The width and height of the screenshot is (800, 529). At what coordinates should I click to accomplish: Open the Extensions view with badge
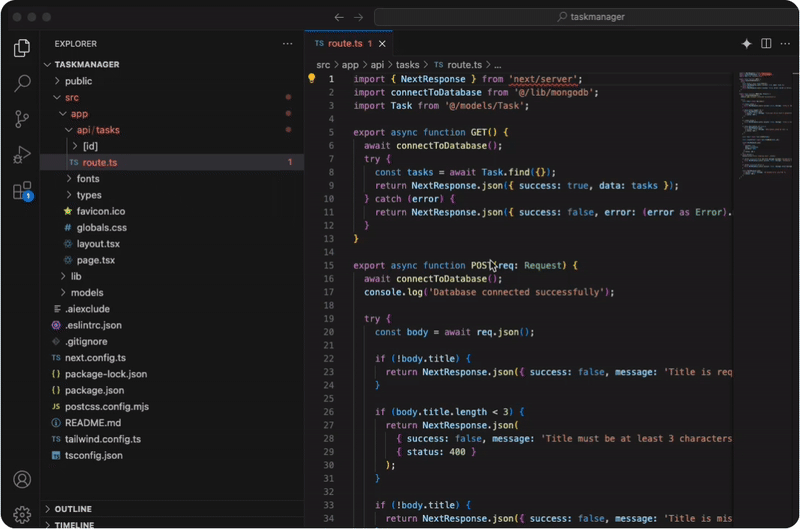(22, 191)
